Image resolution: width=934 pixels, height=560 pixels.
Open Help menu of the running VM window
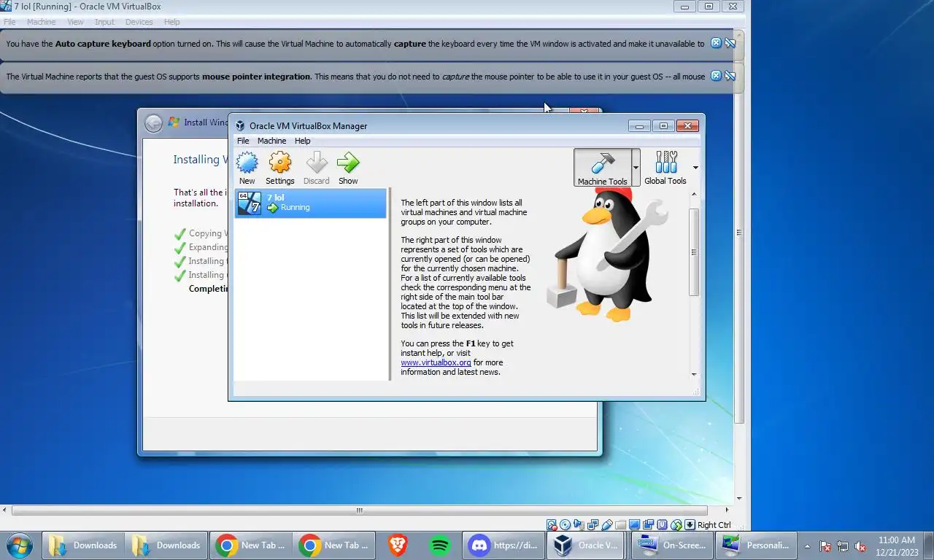coord(171,22)
